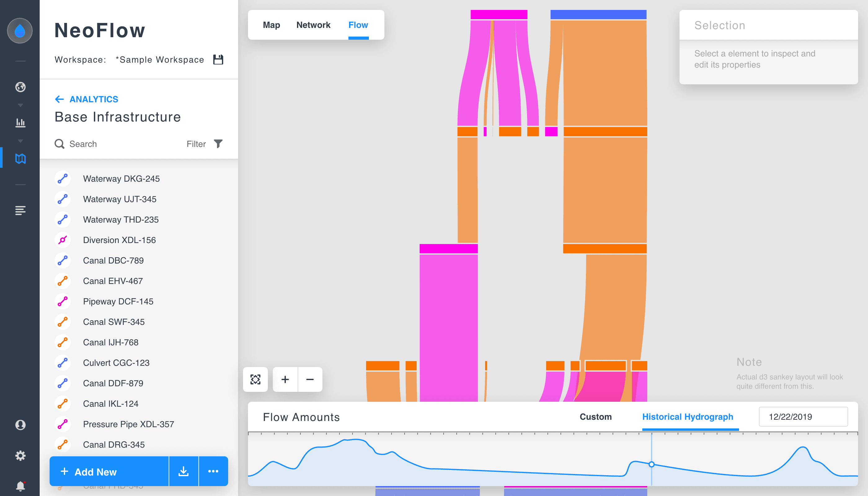Click the fit-to-screen icon

pos(255,379)
